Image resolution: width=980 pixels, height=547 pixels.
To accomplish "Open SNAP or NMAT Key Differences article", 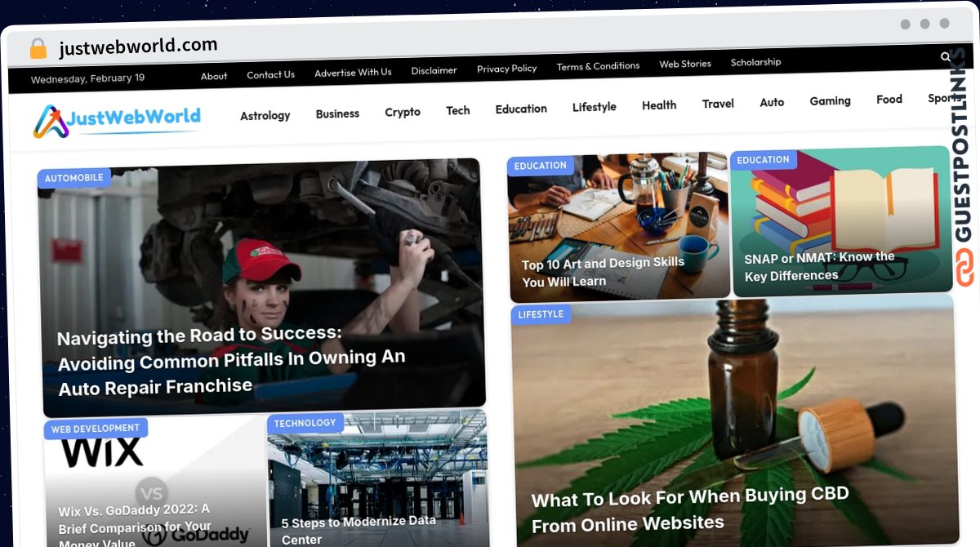I will click(820, 266).
